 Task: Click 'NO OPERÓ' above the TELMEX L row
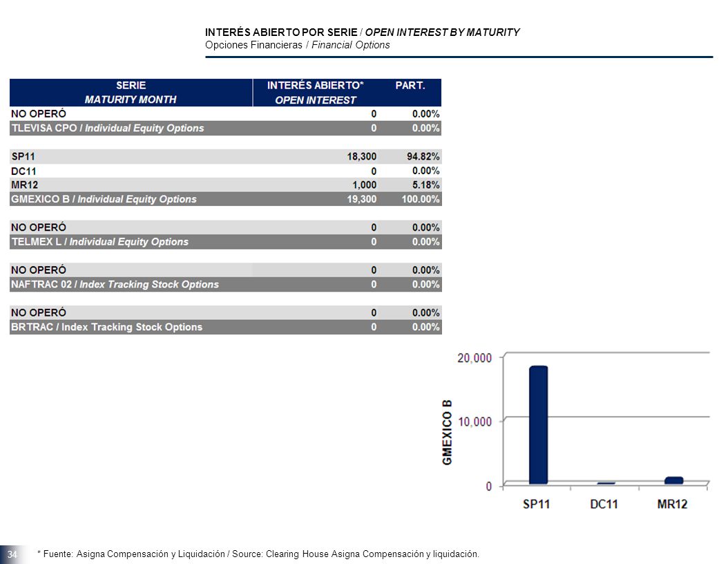(x=39, y=227)
